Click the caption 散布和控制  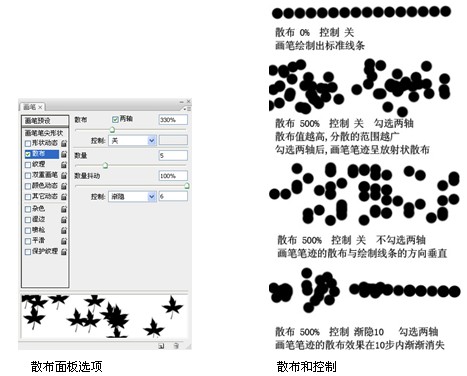[306, 366]
